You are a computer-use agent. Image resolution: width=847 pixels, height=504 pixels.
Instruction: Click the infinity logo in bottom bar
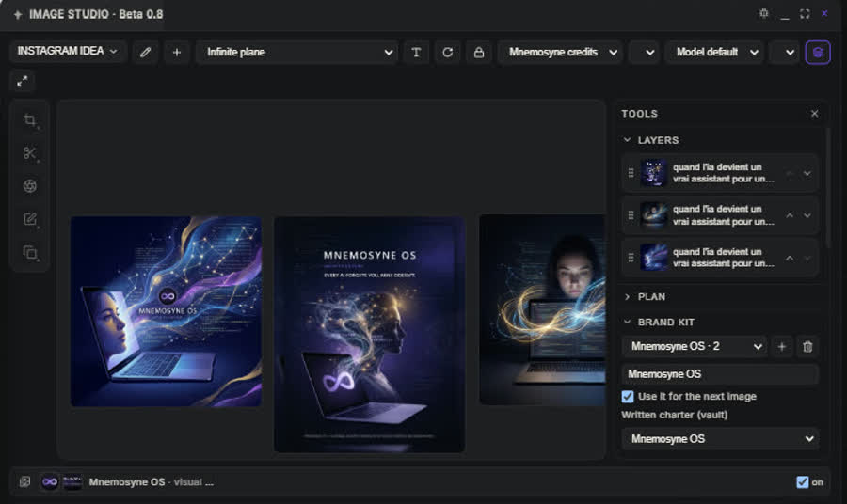(x=50, y=481)
